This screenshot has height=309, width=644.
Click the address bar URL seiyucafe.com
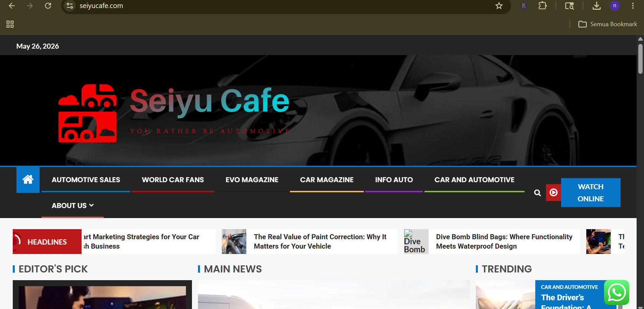(x=101, y=6)
